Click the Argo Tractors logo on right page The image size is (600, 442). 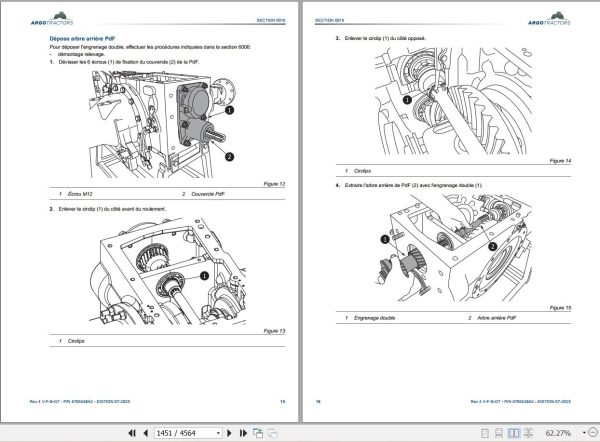(549, 19)
